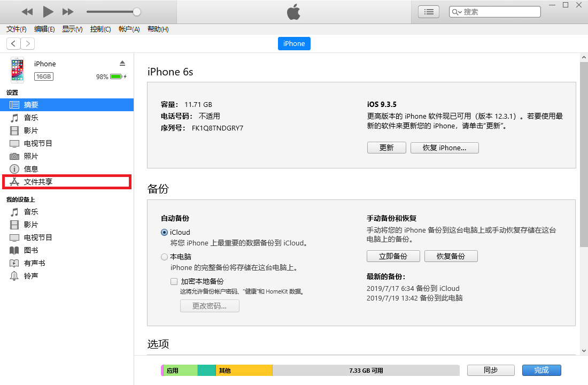This screenshot has width=588, height=385.
Task: Open 图书 in the sidebar
Action: pyautogui.click(x=67, y=250)
